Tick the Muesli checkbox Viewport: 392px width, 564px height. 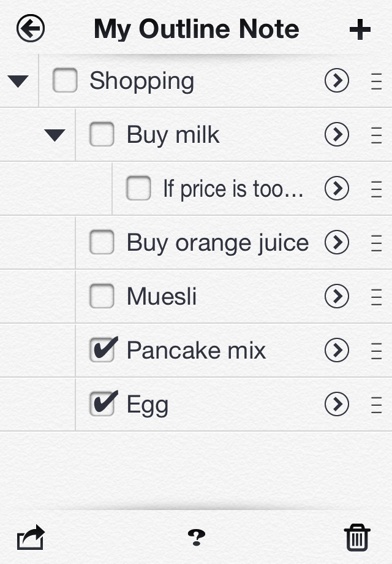pos(102,297)
